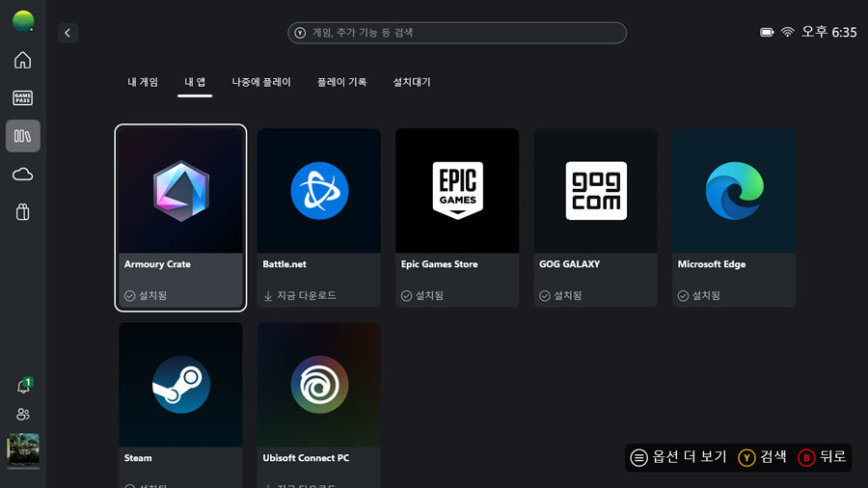Open the Store bag icon
868x488 pixels.
(22, 212)
